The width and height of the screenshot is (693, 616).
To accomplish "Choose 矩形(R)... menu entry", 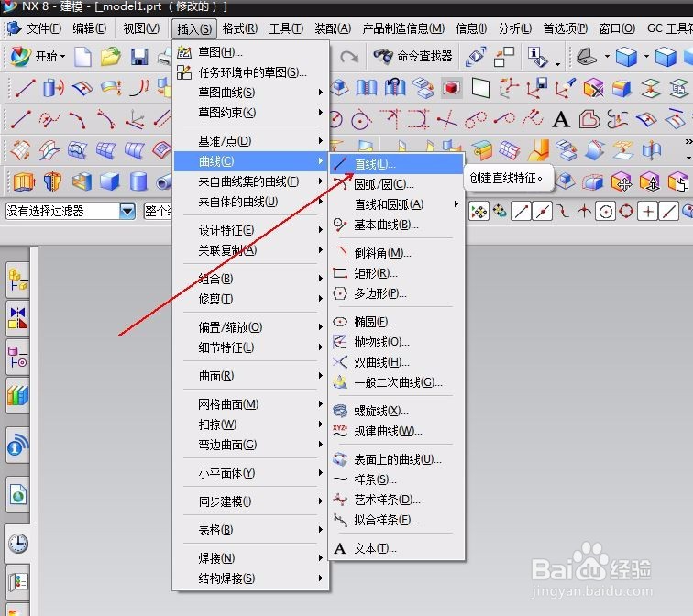I will click(396, 273).
